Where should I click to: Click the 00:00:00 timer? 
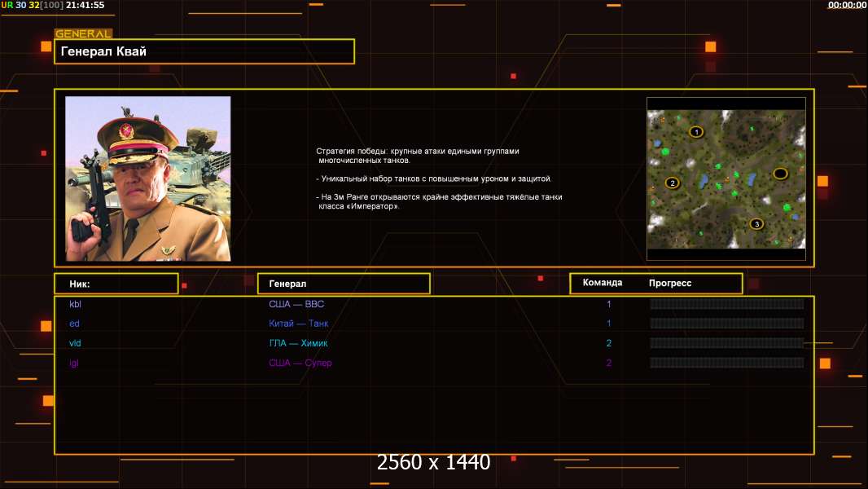click(x=847, y=5)
